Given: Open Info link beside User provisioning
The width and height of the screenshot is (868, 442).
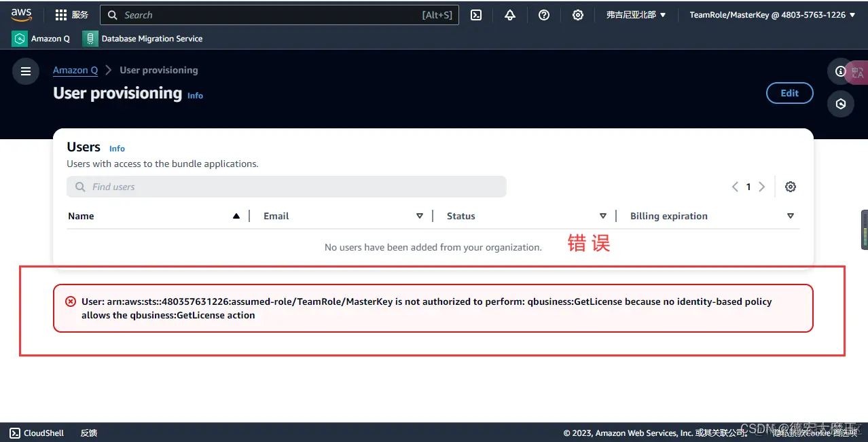Looking at the screenshot, I should pos(195,96).
